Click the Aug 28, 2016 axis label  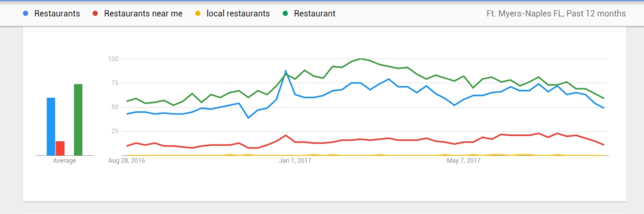(127, 161)
